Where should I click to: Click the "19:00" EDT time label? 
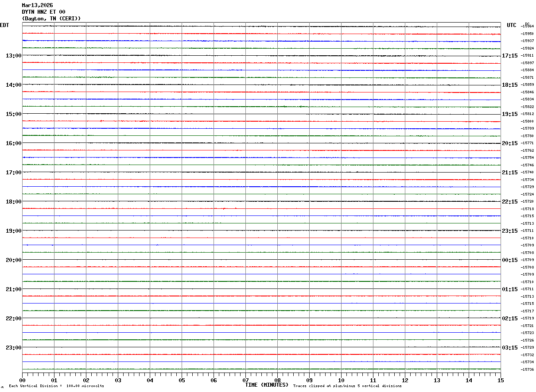[x=13, y=231]
